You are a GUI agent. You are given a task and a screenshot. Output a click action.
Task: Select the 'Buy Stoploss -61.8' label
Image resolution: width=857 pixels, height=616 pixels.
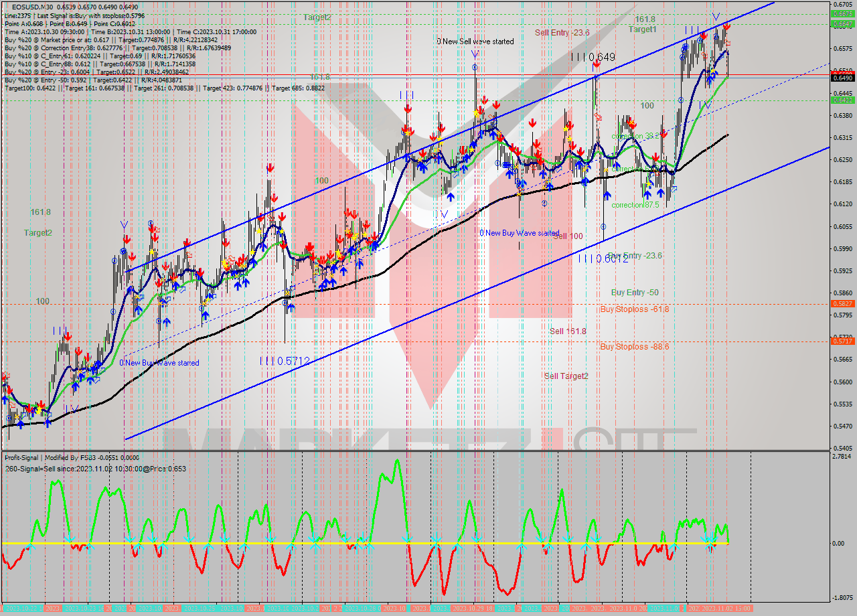click(635, 309)
